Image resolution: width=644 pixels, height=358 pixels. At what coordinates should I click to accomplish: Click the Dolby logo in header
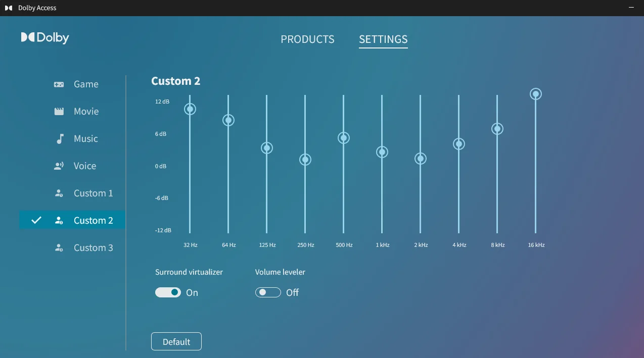(x=45, y=37)
